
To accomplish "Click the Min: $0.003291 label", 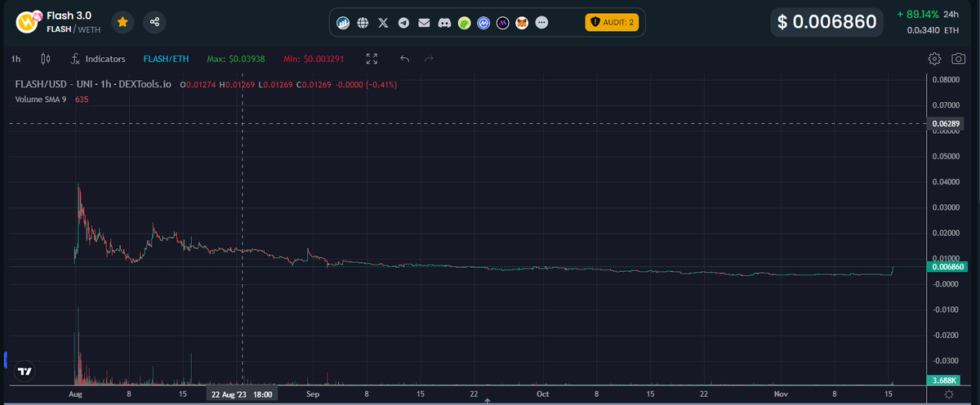I will (314, 59).
